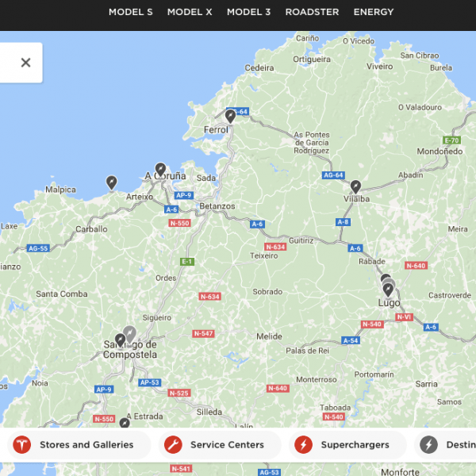Viewport: 476px width, 476px height.
Task: Click the Portomarín town label
Action: (x=374, y=374)
